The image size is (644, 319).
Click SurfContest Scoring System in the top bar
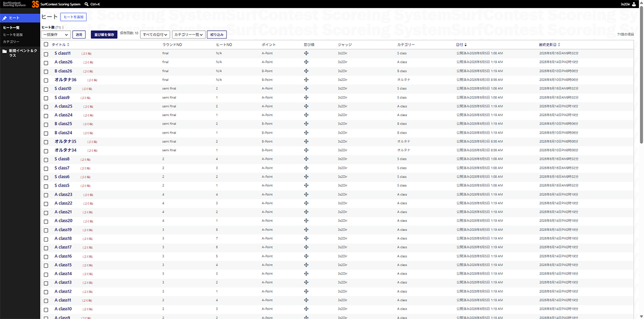pyautogui.click(x=60, y=4)
